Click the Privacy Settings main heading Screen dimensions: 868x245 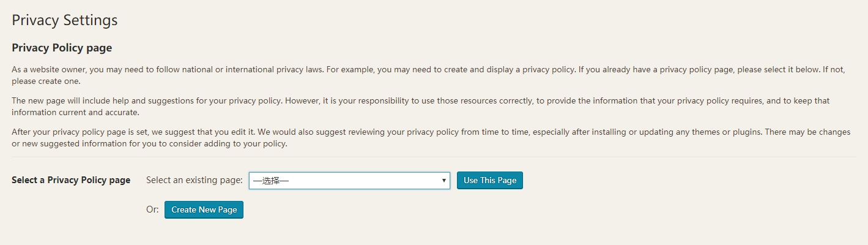pyautogui.click(x=65, y=20)
